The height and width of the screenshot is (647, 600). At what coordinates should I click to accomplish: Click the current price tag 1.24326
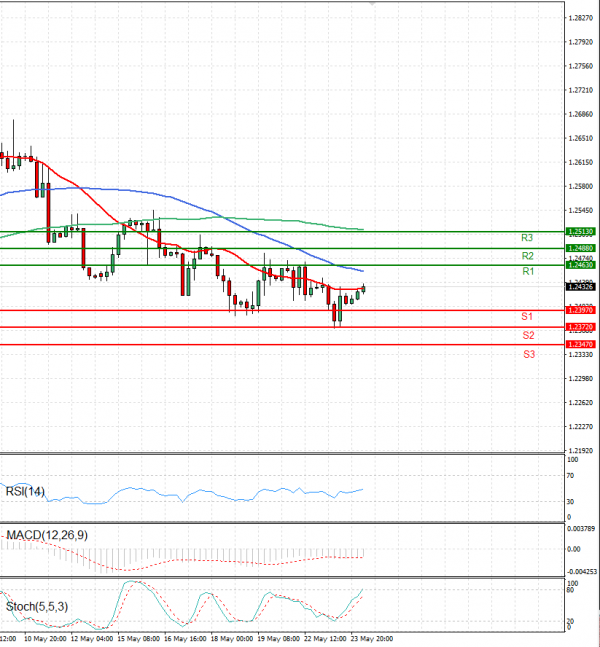pyautogui.click(x=581, y=287)
